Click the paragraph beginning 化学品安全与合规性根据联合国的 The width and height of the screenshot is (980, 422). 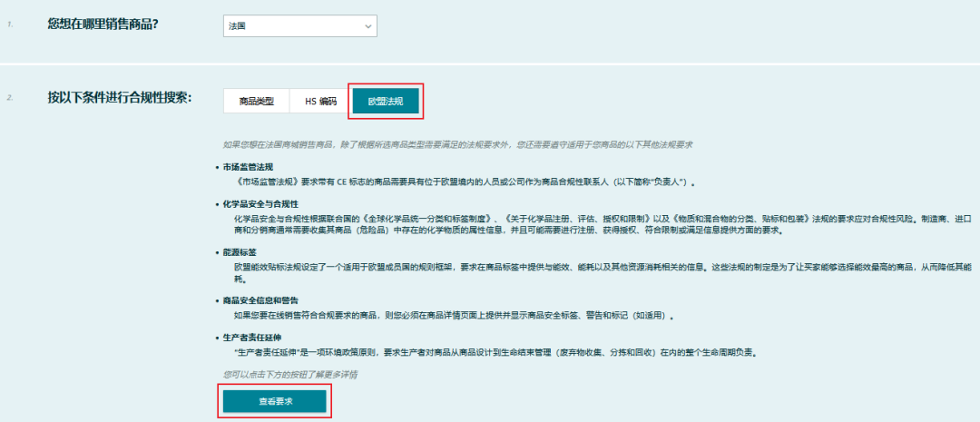pyautogui.click(x=603, y=224)
